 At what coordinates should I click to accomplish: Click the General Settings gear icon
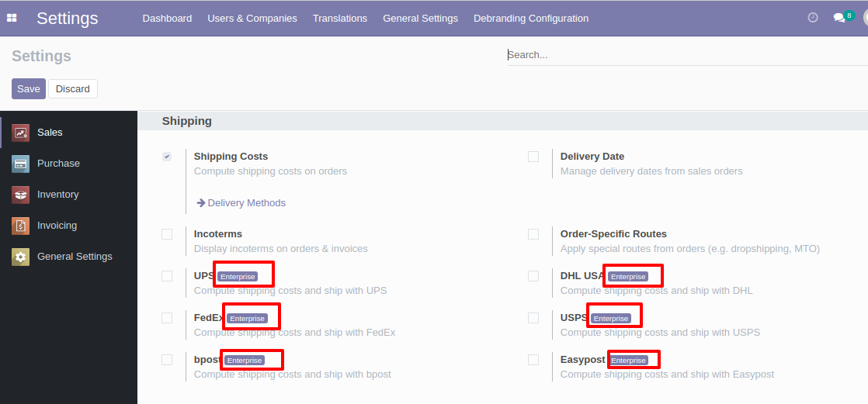pos(20,257)
